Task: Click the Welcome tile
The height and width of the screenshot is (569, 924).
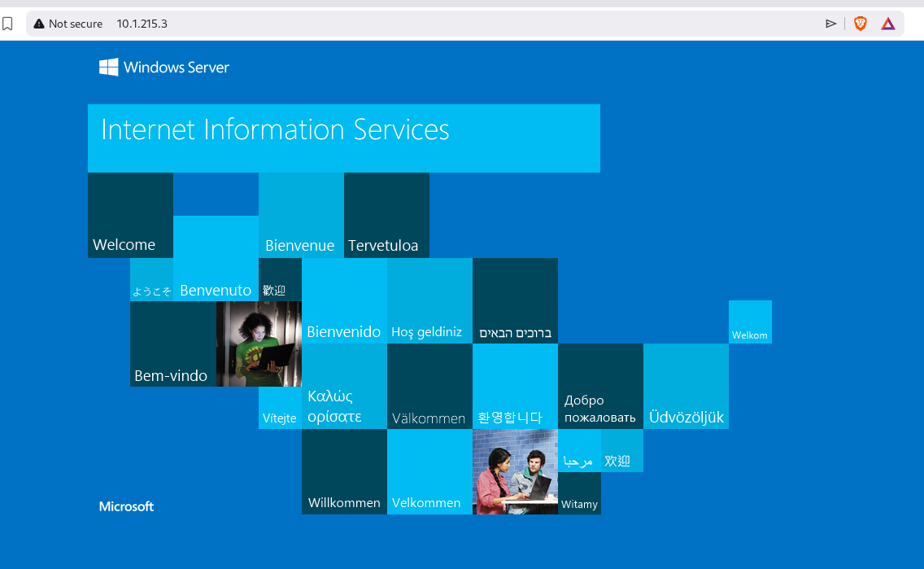Action: pos(130,215)
